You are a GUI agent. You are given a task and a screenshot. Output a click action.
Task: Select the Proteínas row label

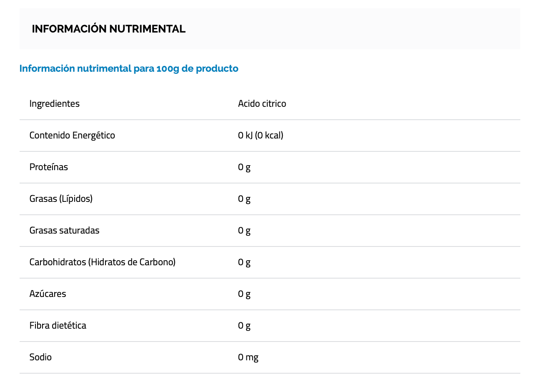[x=48, y=167]
